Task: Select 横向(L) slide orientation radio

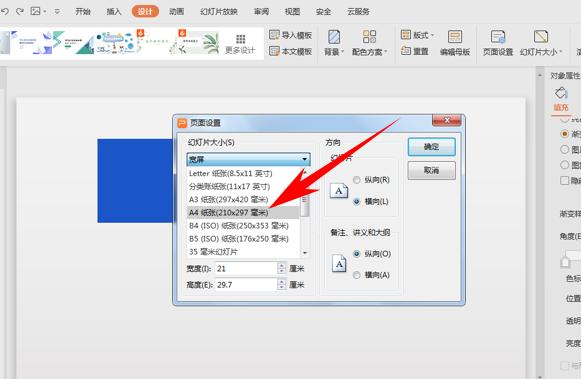Action: coord(356,202)
